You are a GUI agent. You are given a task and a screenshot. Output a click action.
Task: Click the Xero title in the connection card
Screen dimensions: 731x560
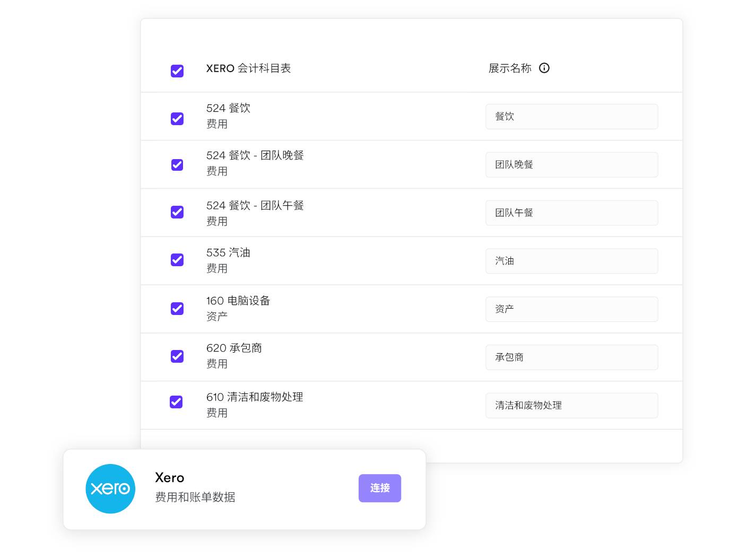(x=170, y=478)
